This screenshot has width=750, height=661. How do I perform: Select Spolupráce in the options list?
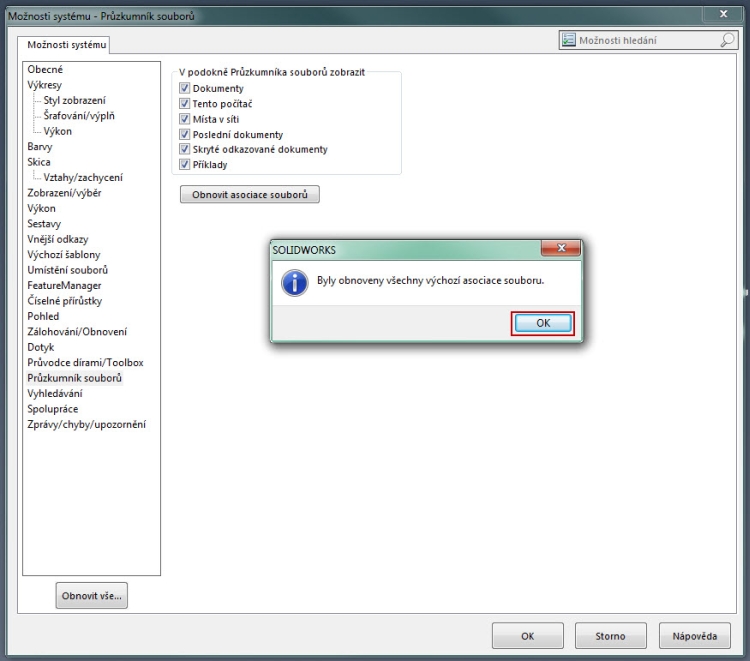[53, 409]
